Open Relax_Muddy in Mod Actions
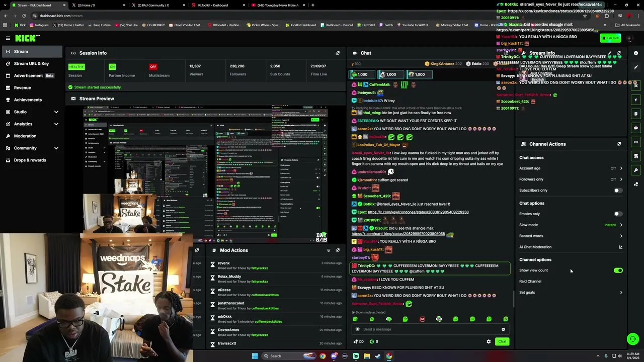 click(229, 277)
